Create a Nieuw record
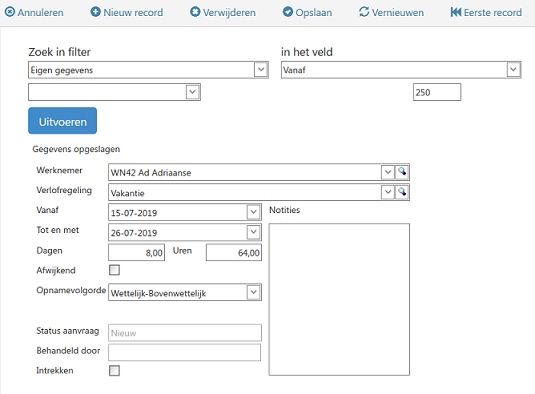 (133, 13)
